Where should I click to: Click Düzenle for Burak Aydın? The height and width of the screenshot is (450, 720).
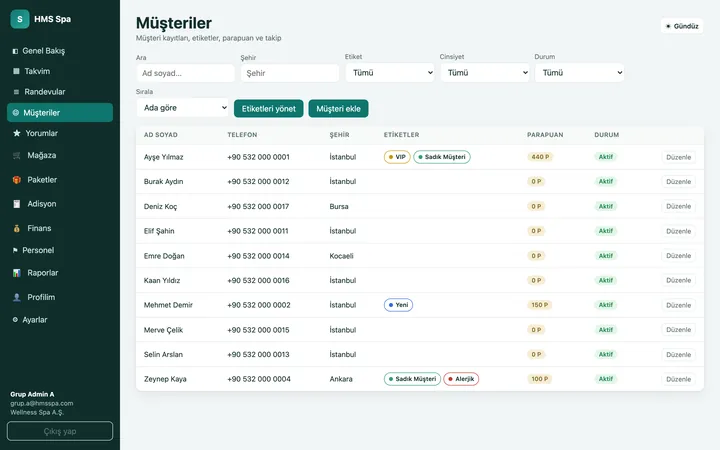(678, 182)
